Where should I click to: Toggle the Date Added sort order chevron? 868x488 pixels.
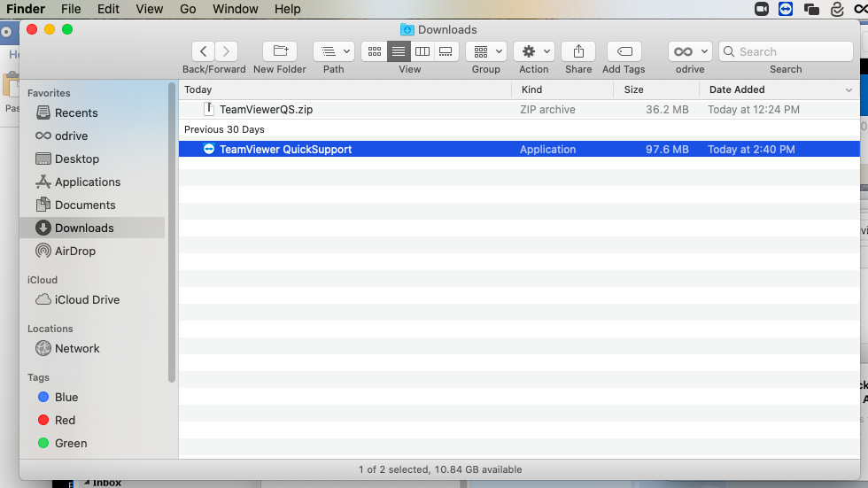849,90
